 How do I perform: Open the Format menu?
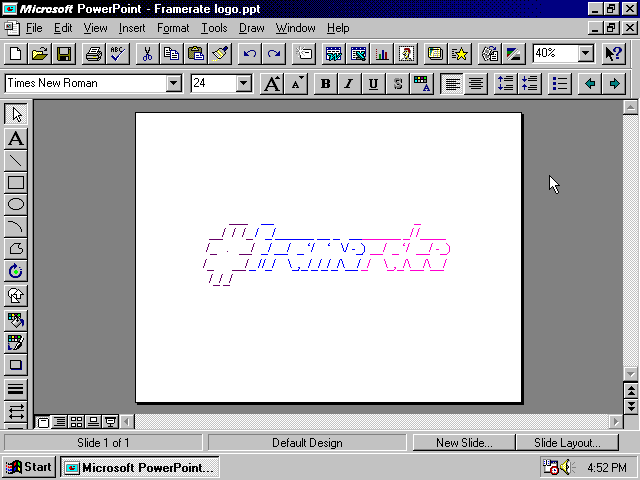173,28
